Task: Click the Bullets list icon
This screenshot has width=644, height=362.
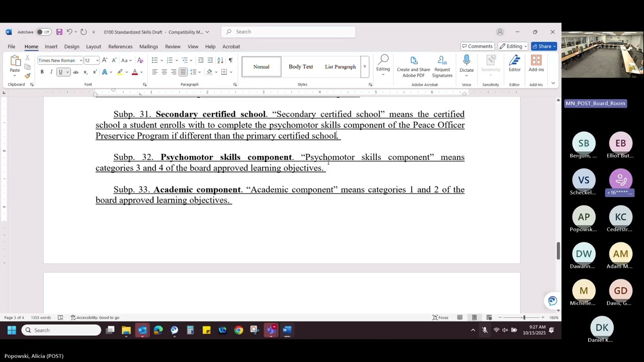Action: (x=154, y=60)
